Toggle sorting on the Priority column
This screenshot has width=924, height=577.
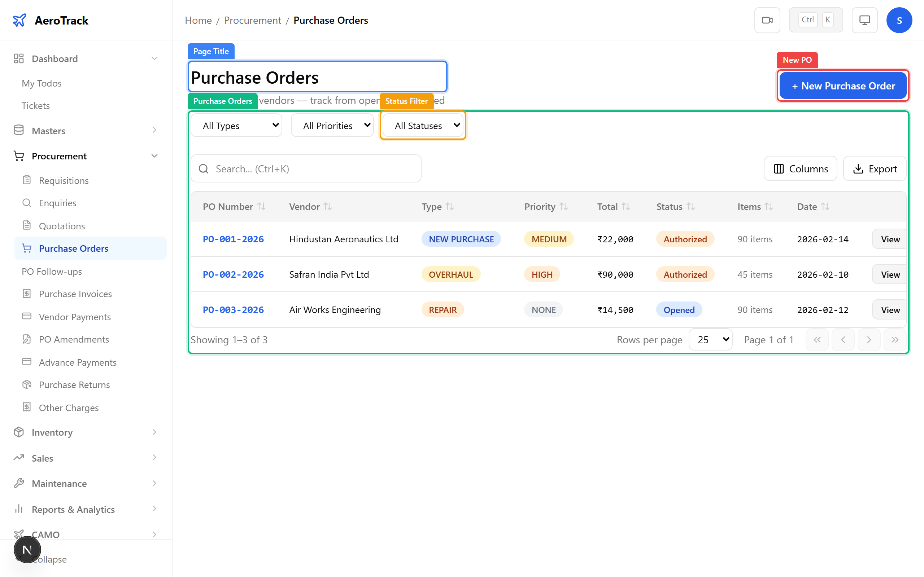(x=565, y=206)
